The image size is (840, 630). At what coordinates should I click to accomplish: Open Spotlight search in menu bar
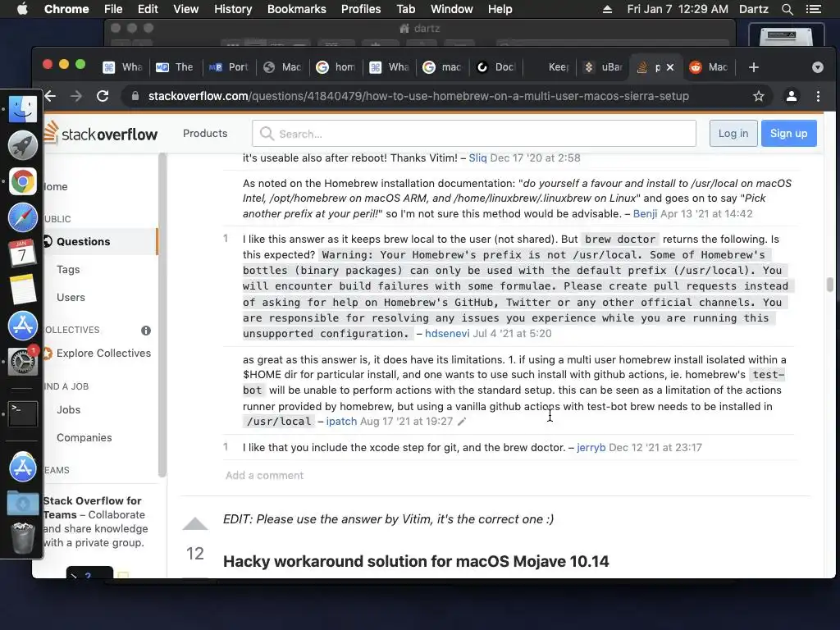(x=787, y=9)
